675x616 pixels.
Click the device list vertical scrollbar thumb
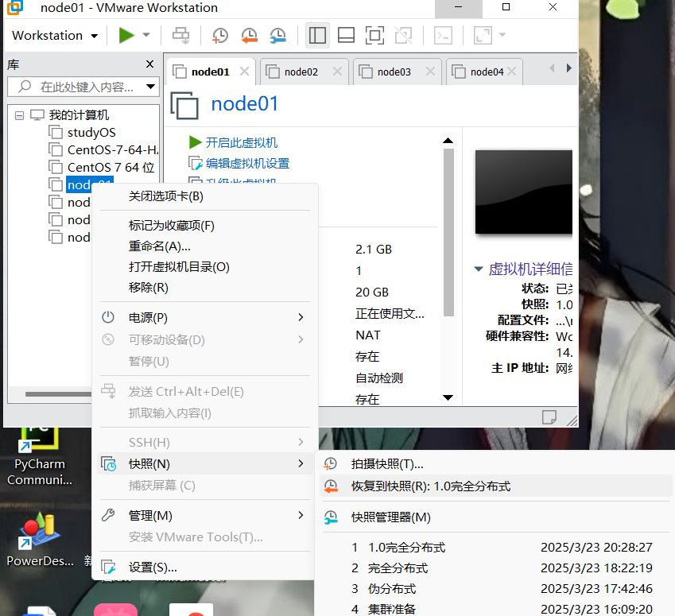point(448,232)
